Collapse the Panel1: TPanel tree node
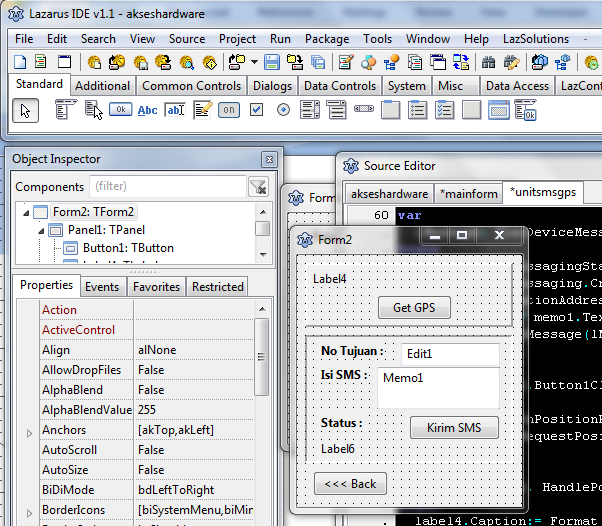Image resolution: width=602 pixels, height=526 pixels. pyautogui.click(x=41, y=230)
